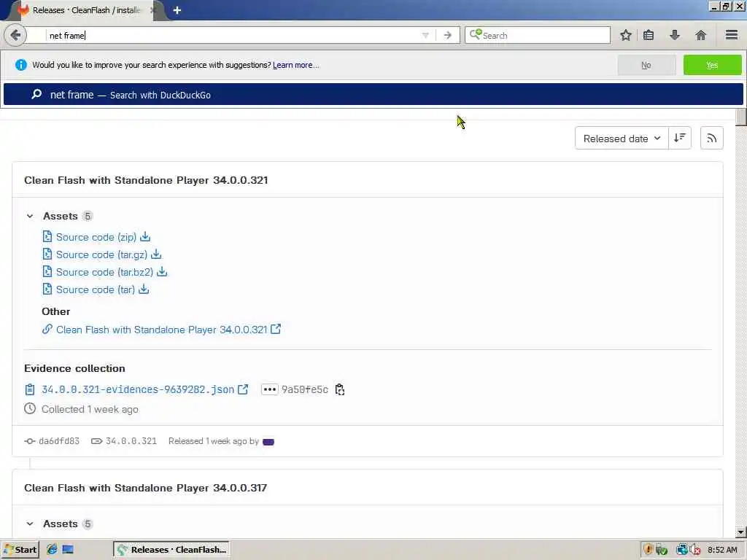The height and width of the screenshot is (560, 747).
Task: Click the 8:52 AM clock
Action: point(722,550)
